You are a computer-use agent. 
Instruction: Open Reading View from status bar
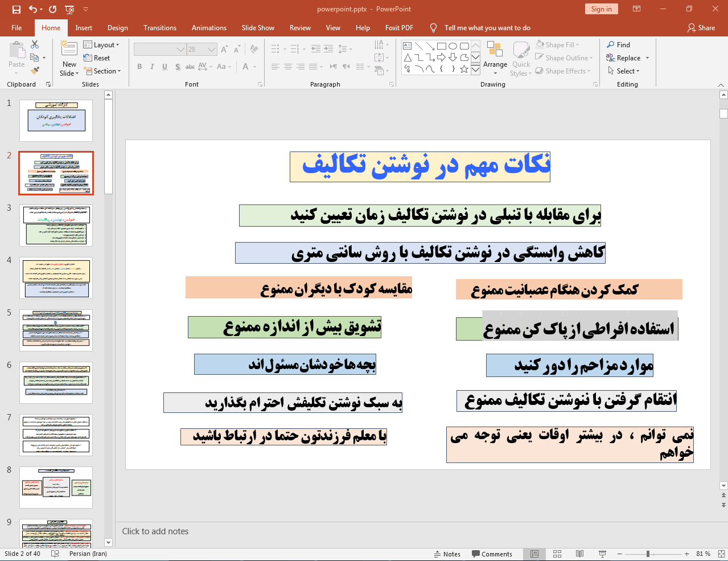point(579,554)
